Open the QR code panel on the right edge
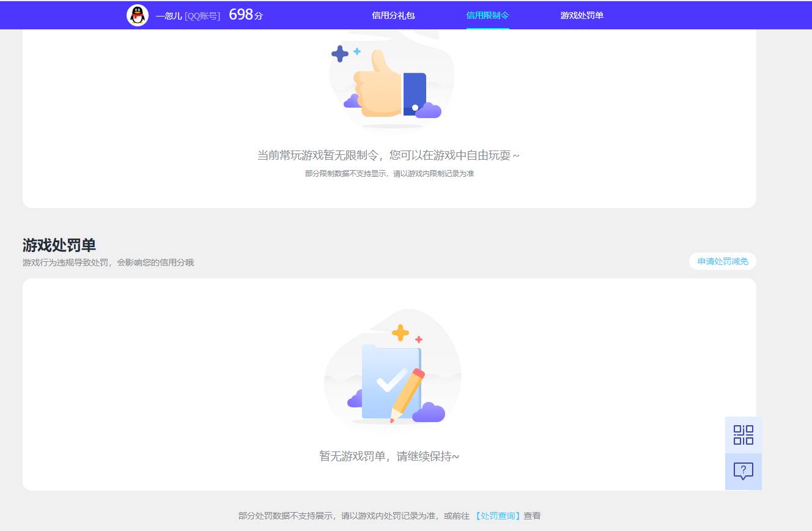This screenshot has width=812, height=531. tap(743, 434)
